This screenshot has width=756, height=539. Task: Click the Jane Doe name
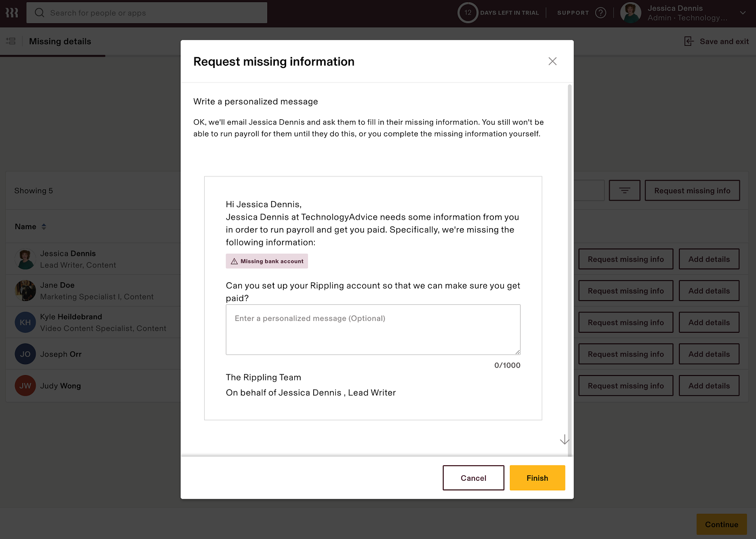pyautogui.click(x=57, y=285)
